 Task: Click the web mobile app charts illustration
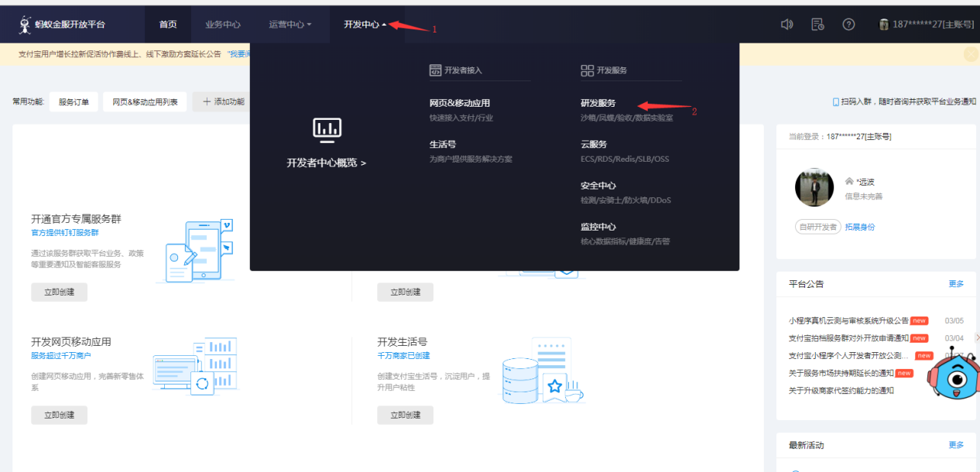195,367
